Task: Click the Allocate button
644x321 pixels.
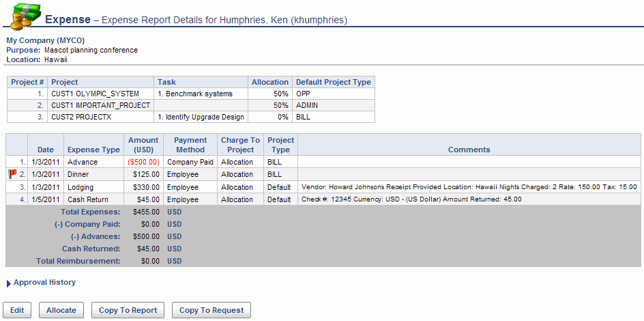Action: [x=61, y=310]
